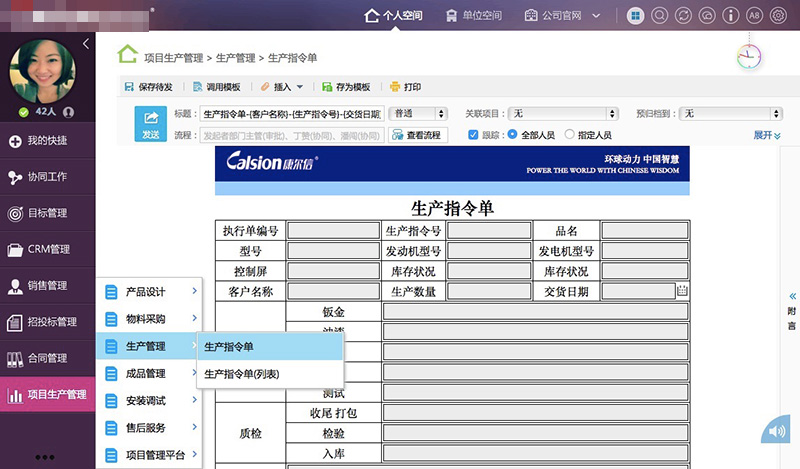Click the refresh icon in top bar
This screenshot has width=800, height=469.
pos(682,16)
